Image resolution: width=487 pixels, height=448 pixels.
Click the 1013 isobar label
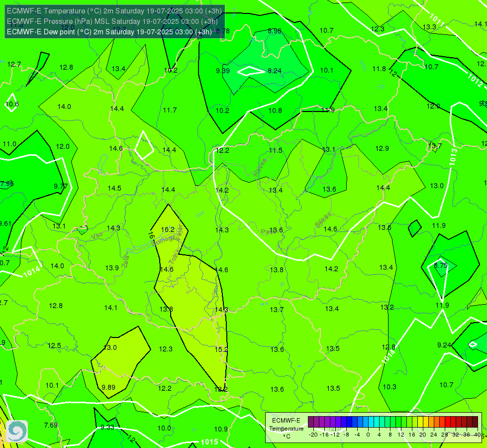tap(453, 157)
